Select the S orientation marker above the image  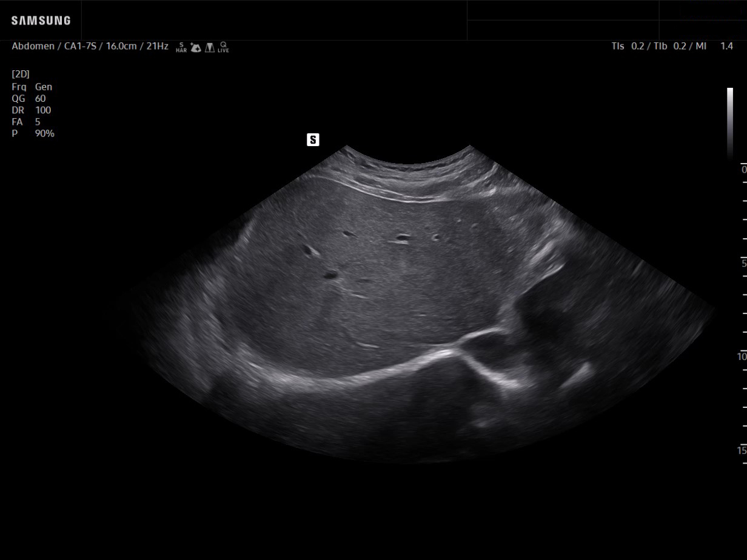(313, 139)
